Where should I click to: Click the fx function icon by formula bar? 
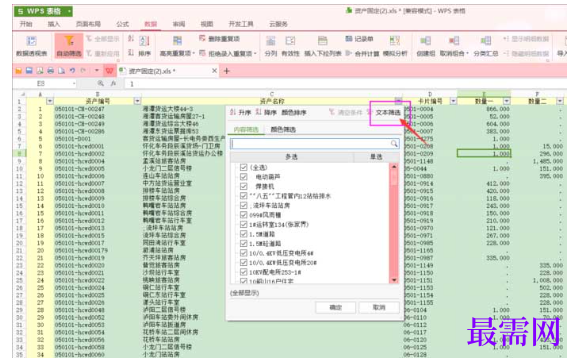pyautogui.click(x=113, y=84)
